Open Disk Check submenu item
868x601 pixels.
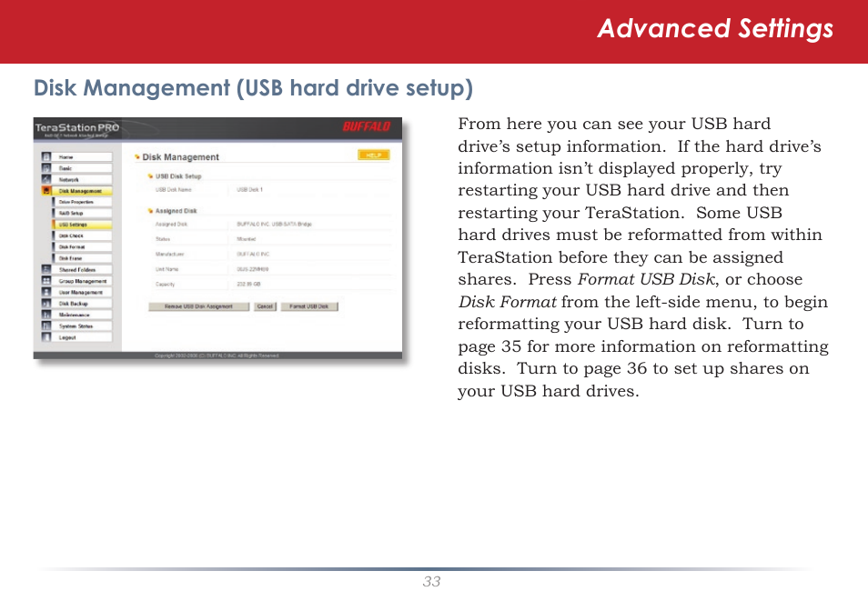click(83, 235)
